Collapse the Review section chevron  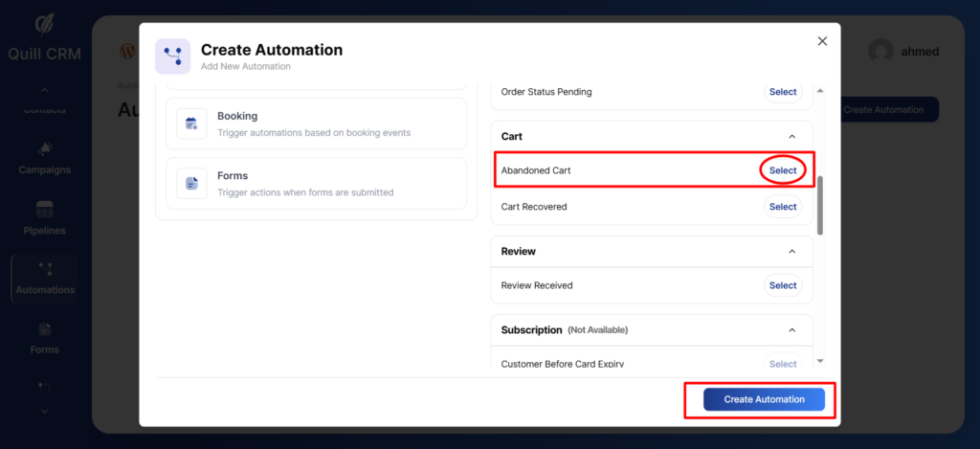click(791, 252)
